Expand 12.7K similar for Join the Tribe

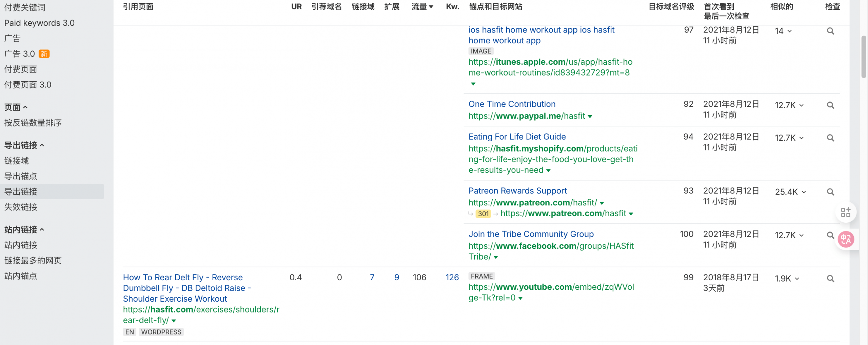tap(789, 235)
